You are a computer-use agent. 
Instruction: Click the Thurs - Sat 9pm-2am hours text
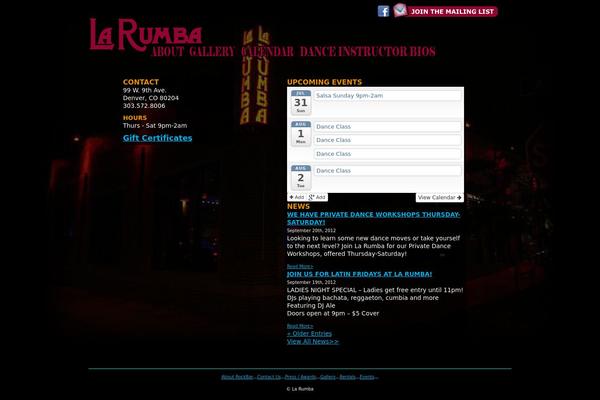click(155, 126)
